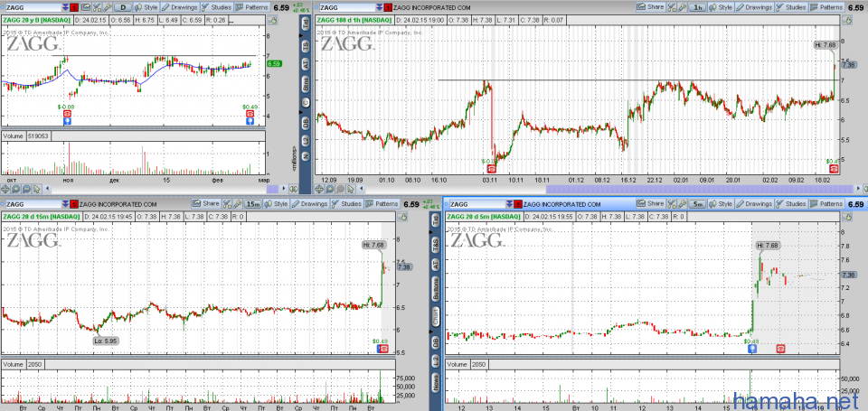The width and height of the screenshot is (868, 411).
Task: Click the Share button in the 1h chart
Action: [650, 7]
